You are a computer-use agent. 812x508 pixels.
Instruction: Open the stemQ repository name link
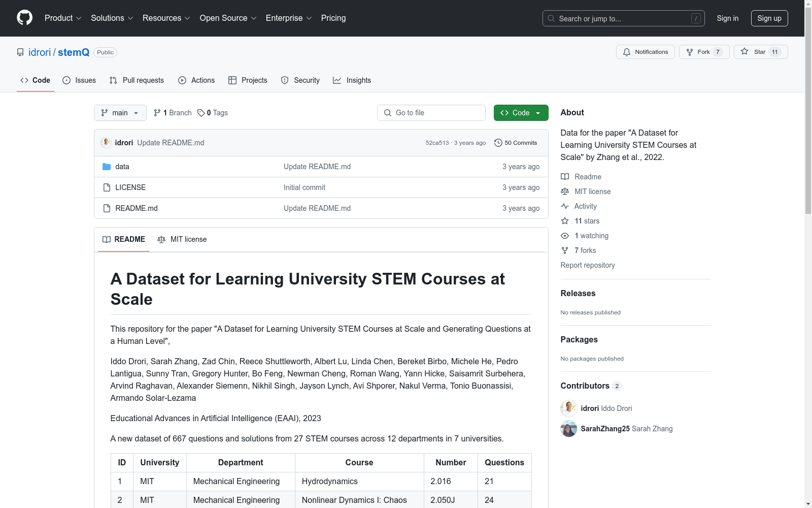click(74, 52)
